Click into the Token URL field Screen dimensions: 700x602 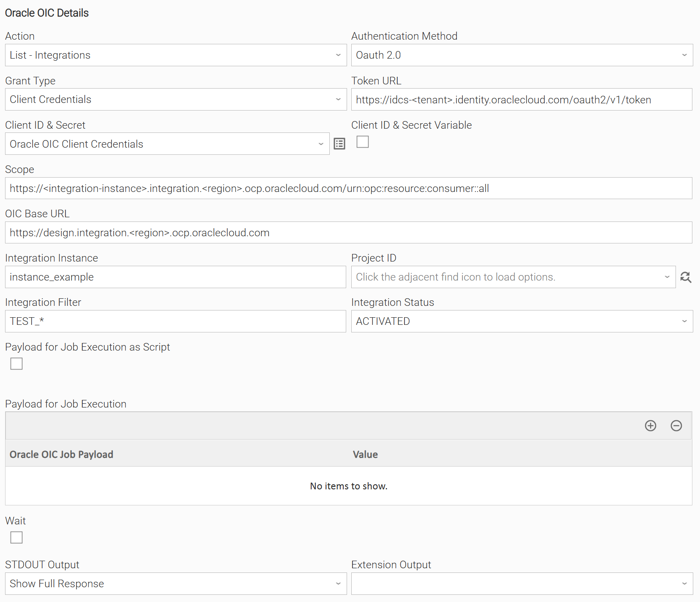coord(522,100)
